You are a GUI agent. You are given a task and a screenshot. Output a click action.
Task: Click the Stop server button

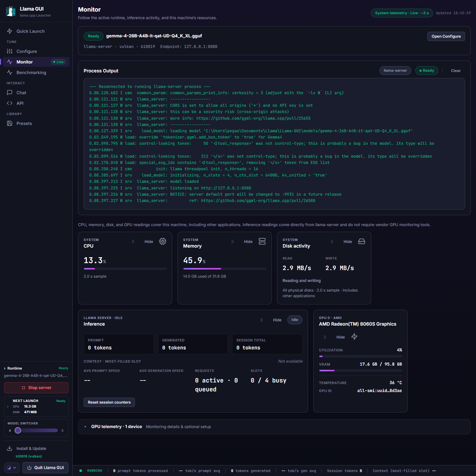(36, 388)
